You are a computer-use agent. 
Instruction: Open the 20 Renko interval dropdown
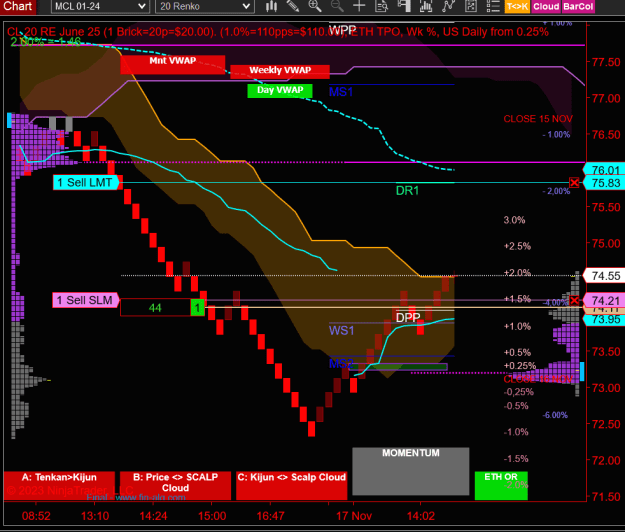click(x=205, y=6)
